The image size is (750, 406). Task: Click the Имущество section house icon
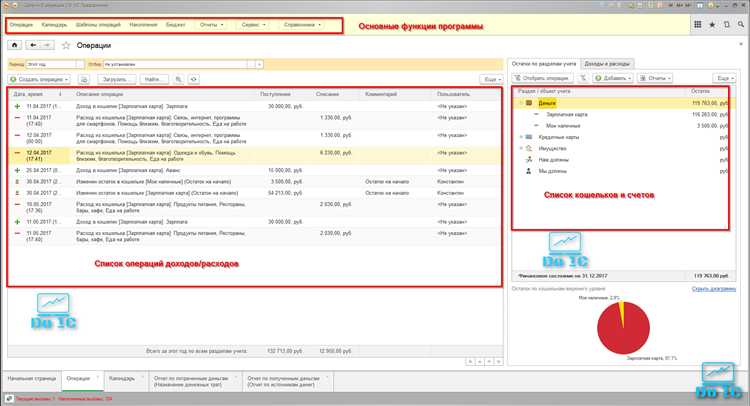click(529, 149)
